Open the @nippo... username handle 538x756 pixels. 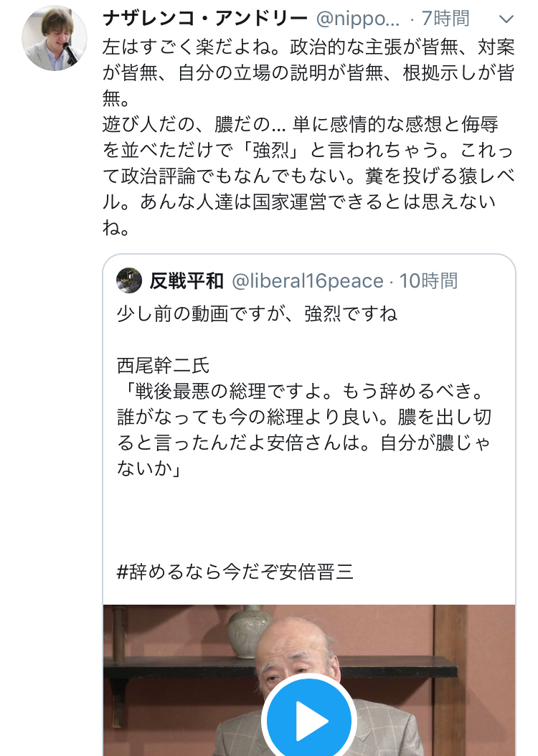(x=358, y=19)
